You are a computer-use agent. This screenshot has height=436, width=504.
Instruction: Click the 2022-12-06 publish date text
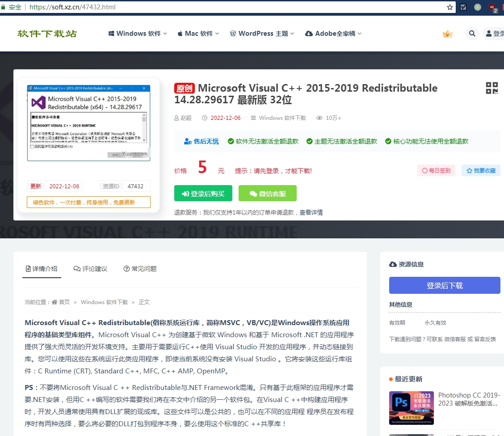pos(226,118)
